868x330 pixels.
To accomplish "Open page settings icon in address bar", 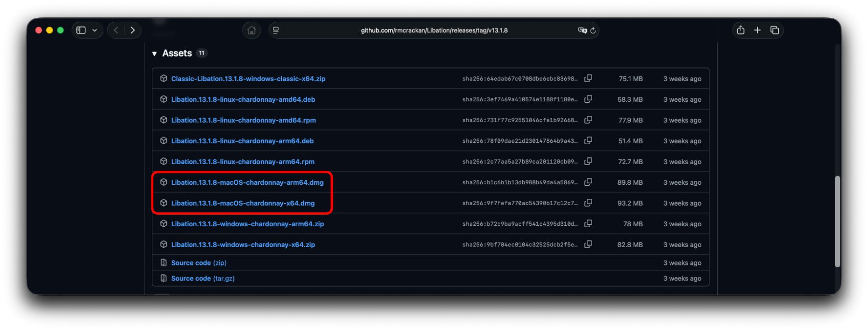I will (276, 30).
